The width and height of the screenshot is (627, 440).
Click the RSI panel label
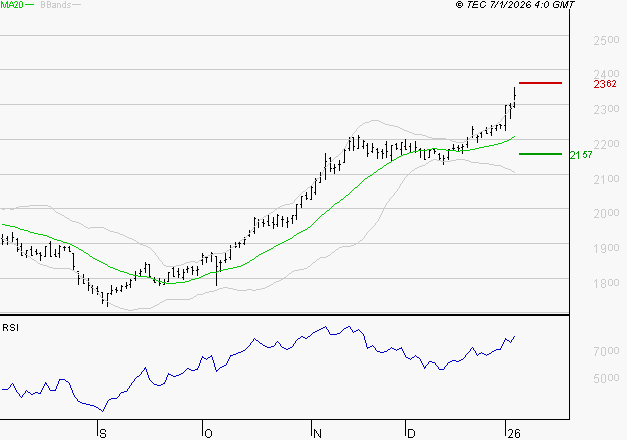pyautogui.click(x=10, y=328)
